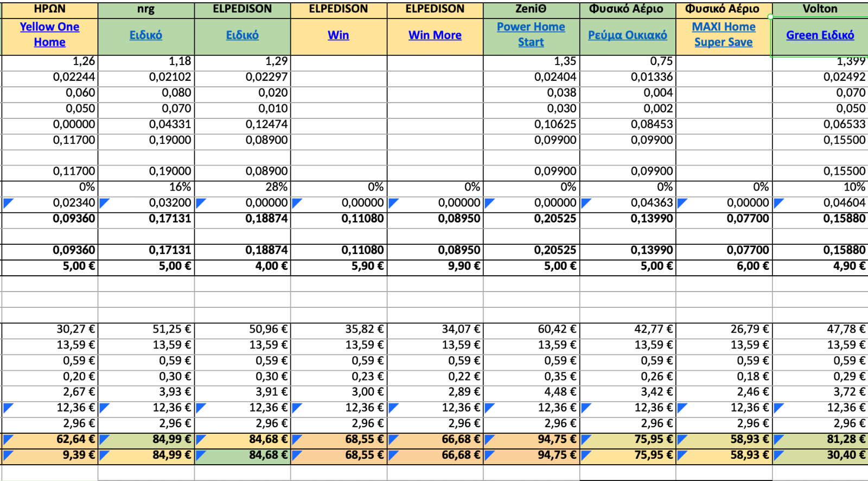Open the Power Home Start link
The height and width of the screenshot is (481, 868).
click(x=531, y=34)
